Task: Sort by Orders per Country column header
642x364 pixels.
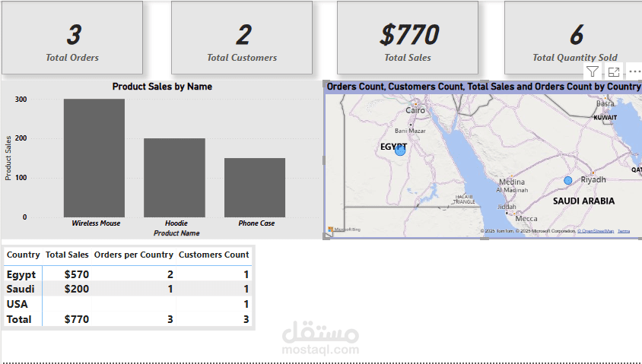Action: 133,255
